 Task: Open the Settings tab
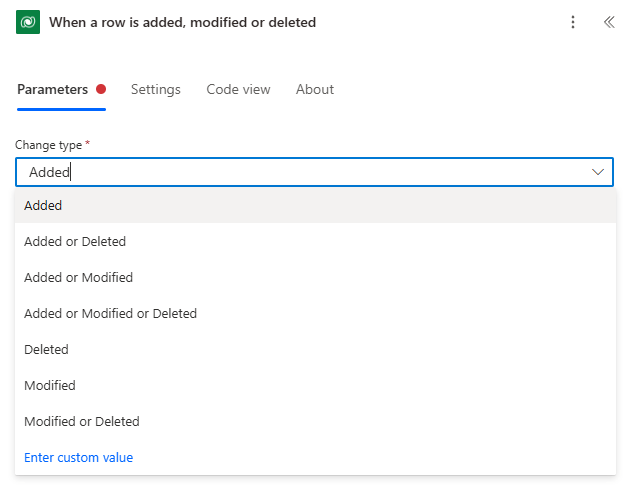pos(156,89)
